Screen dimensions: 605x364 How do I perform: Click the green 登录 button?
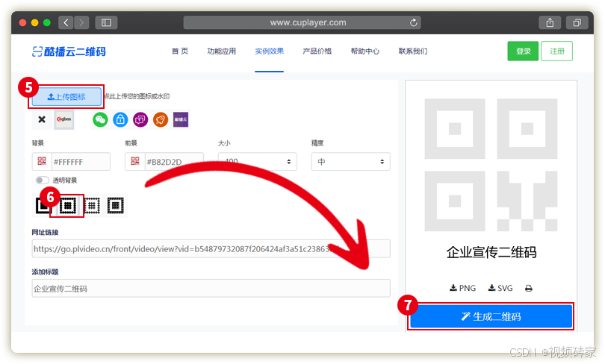tap(523, 51)
